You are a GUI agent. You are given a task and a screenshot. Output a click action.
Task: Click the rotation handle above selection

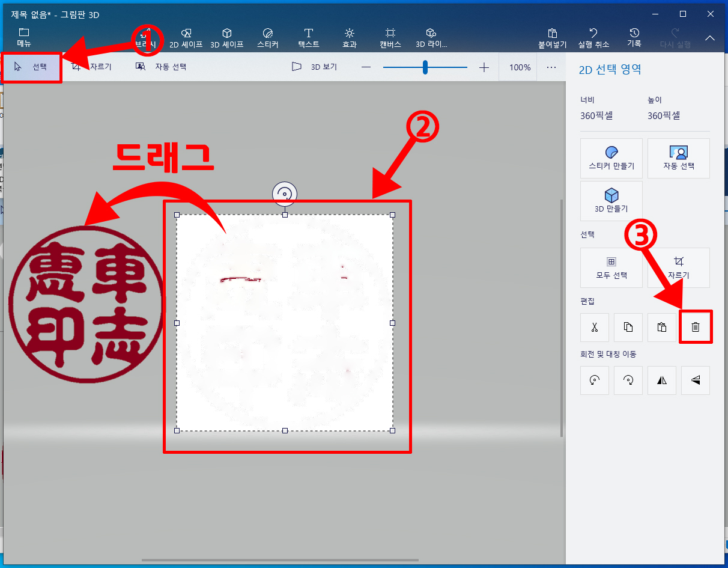click(x=285, y=194)
